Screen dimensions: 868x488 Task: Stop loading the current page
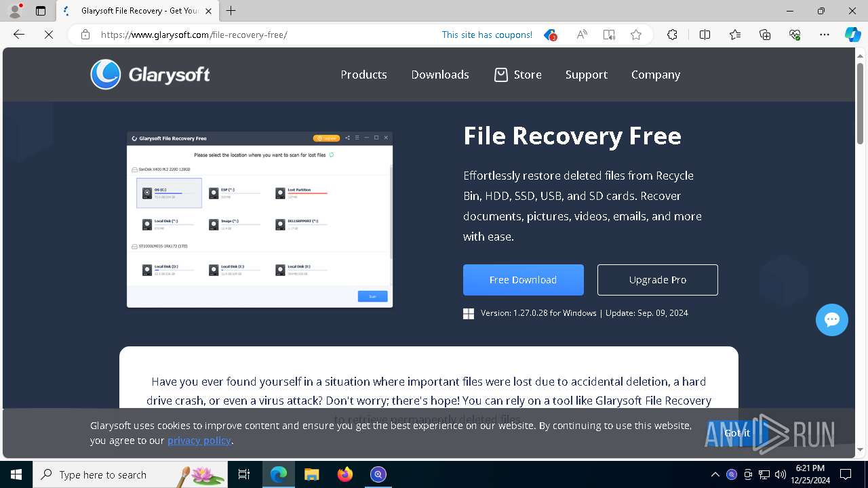tap(49, 35)
